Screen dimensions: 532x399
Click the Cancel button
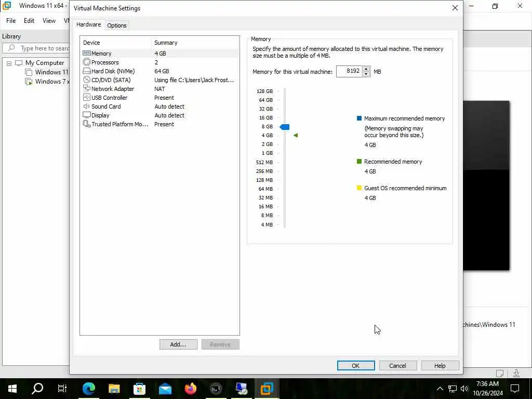pos(397,365)
